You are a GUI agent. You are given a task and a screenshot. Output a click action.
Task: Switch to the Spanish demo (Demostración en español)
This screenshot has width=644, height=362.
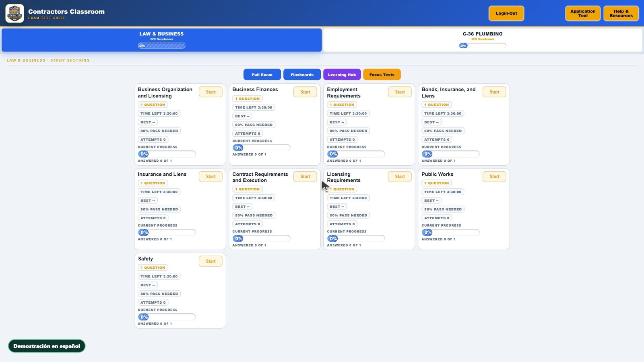[47, 346]
